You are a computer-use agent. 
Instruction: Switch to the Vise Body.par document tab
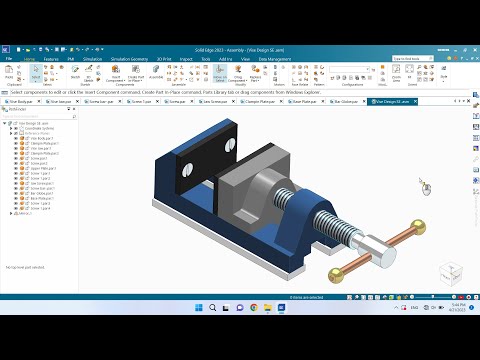click(21, 101)
